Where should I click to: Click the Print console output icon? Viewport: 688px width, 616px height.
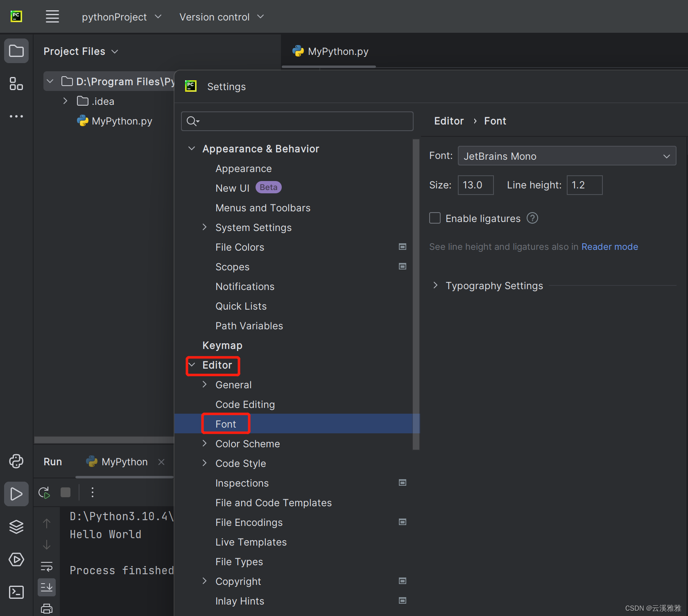click(47, 609)
